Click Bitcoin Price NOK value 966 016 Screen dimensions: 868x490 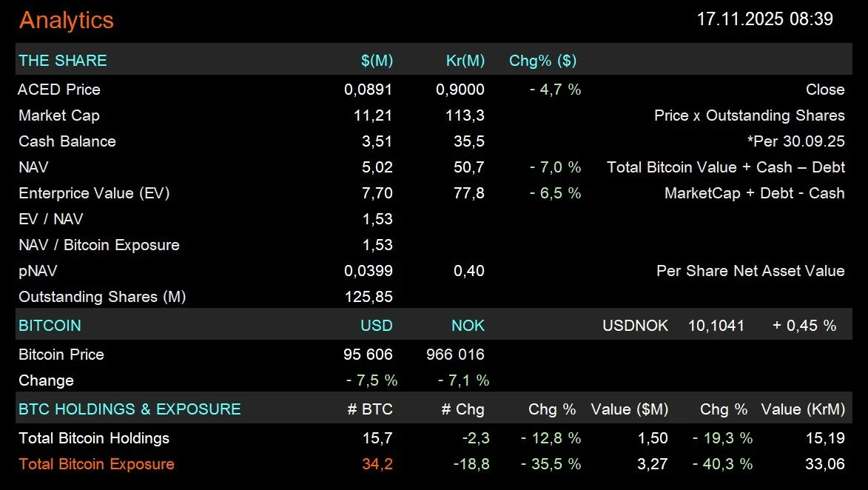tap(455, 355)
